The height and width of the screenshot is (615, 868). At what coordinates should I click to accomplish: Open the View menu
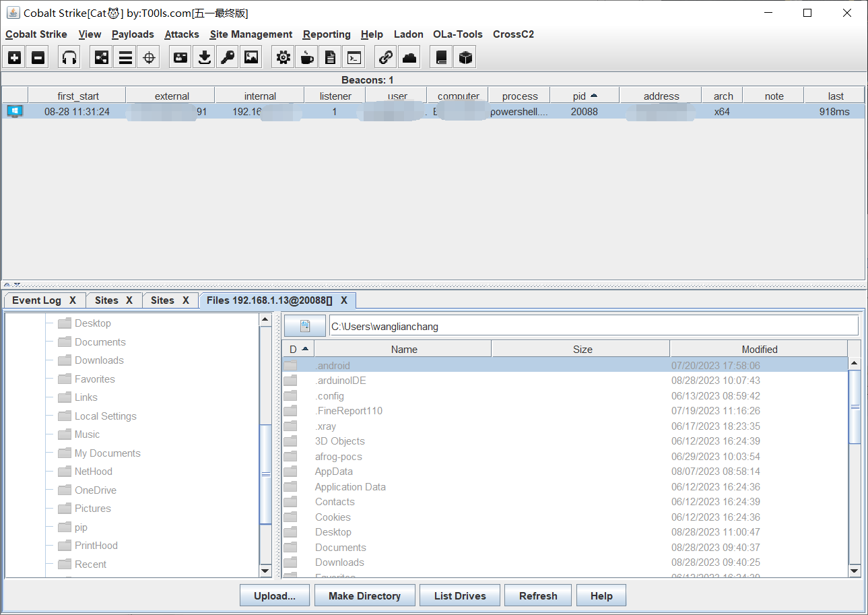point(90,34)
